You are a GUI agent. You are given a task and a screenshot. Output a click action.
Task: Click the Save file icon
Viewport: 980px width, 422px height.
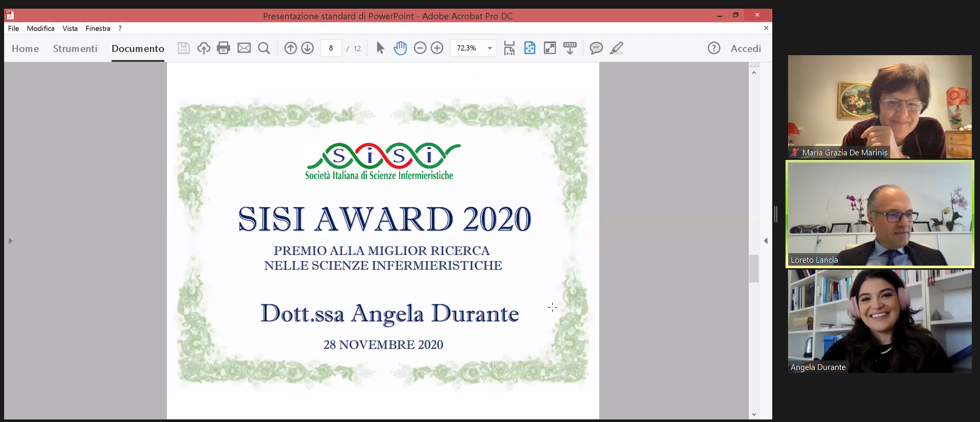[184, 48]
